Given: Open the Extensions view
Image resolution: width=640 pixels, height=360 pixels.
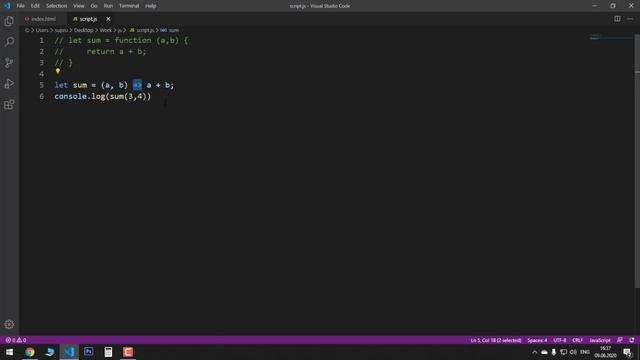Looking at the screenshot, I should click(x=9, y=104).
